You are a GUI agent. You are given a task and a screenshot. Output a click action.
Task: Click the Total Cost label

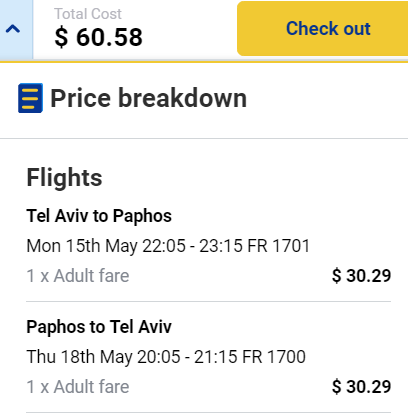88,14
